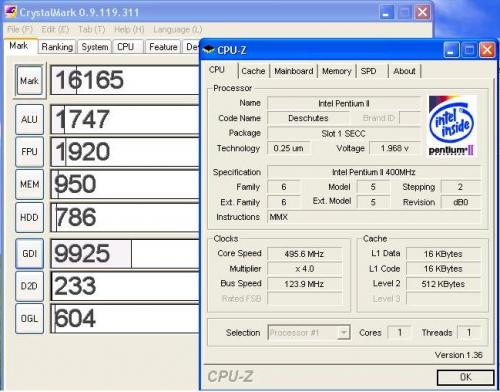500x392 pixels.
Task: Open the Help menu in CrystalMark
Action: tap(129, 29)
